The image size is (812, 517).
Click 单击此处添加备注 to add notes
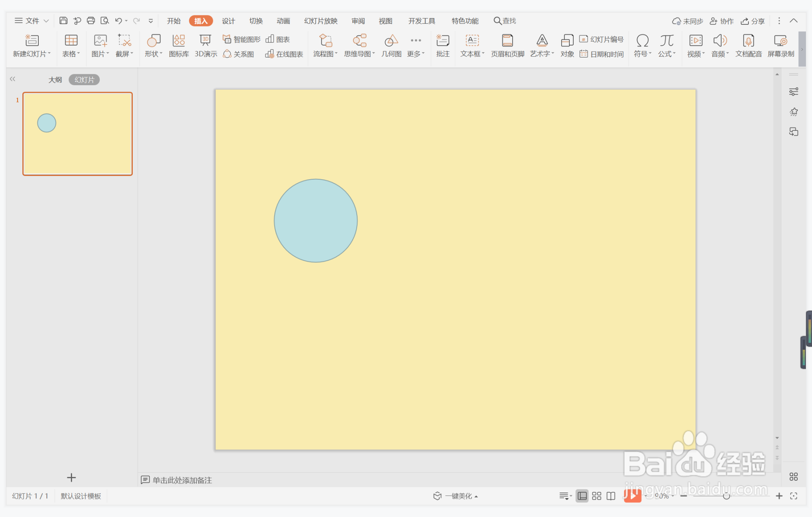(182, 480)
